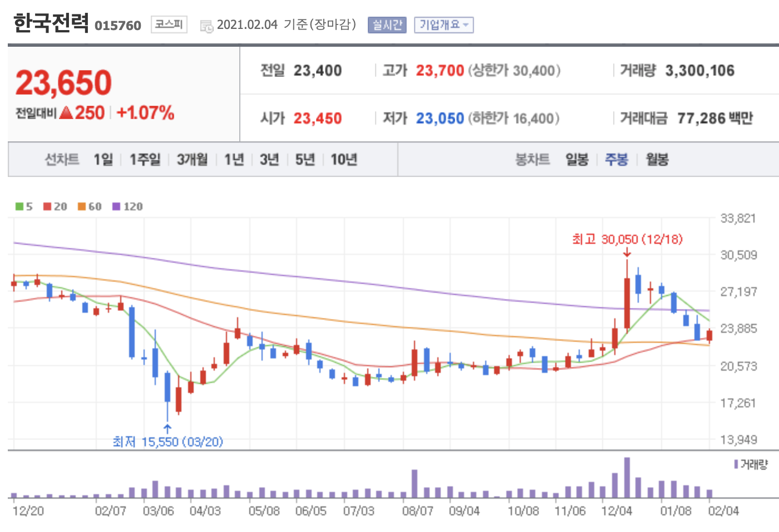779x532 pixels.
Task: Click the 거래대금 value 77,286 백만
Action: pos(715,119)
